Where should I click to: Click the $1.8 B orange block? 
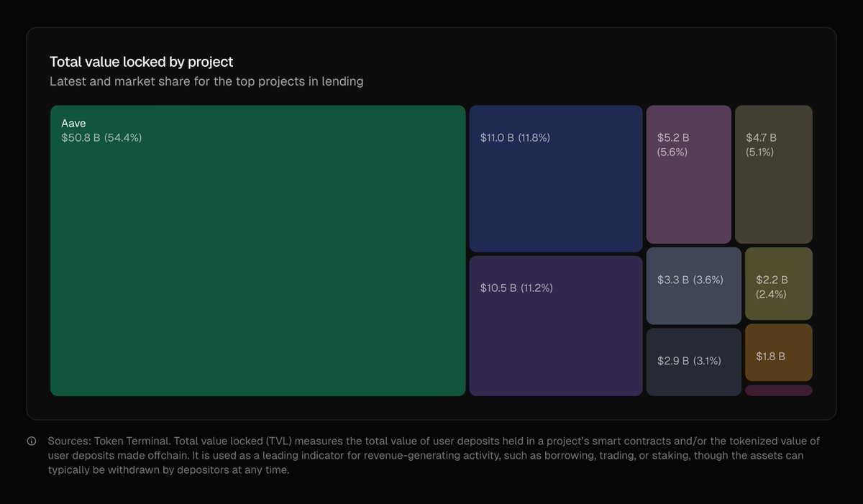[x=779, y=352]
